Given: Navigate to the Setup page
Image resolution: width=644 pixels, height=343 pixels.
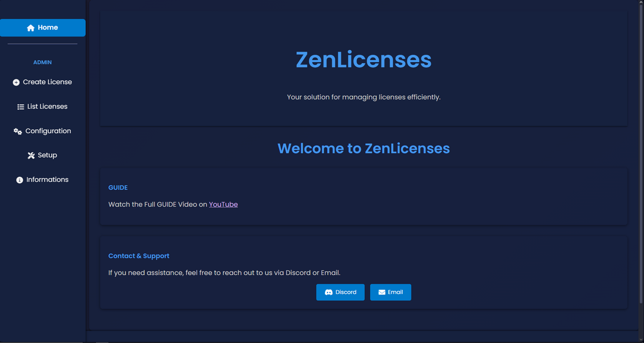Looking at the screenshot, I should 43,155.
